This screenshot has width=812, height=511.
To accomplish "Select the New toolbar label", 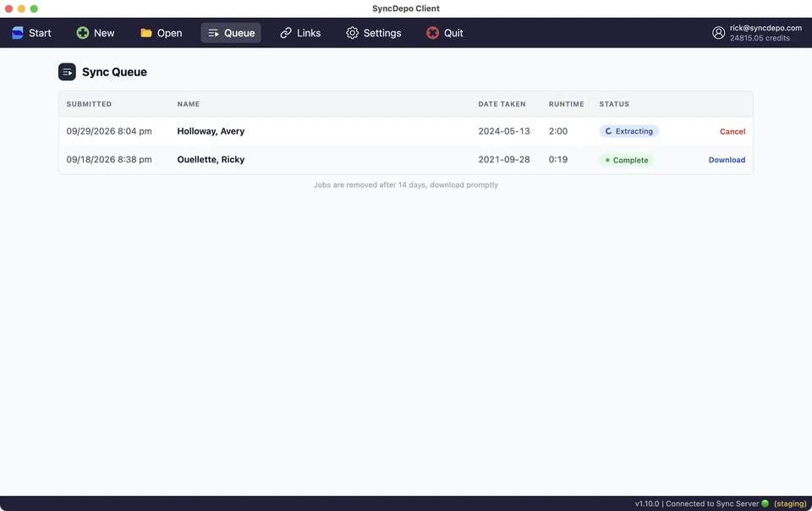I will [x=104, y=33].
